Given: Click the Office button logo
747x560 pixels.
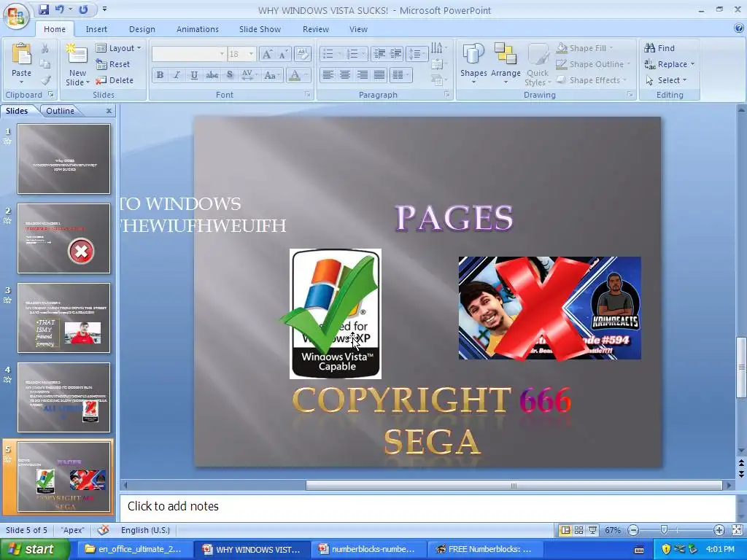Looking at the screenshot, I should click(x=16, y=16).
